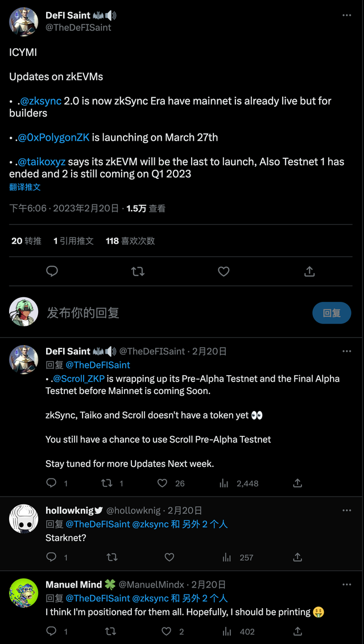Click the blue 回复 reply button
The width and height of the screenshot is (364, 644).
click(x=332, y=313)
